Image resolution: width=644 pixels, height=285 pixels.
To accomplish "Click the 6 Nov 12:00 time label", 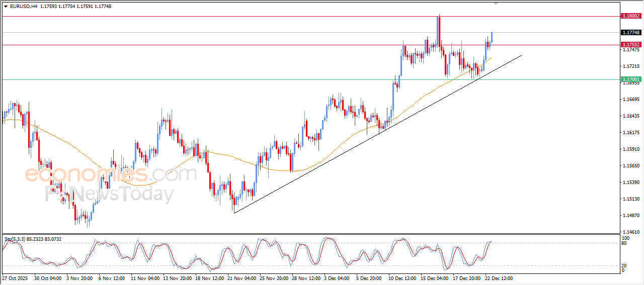I will pos(112,277).
